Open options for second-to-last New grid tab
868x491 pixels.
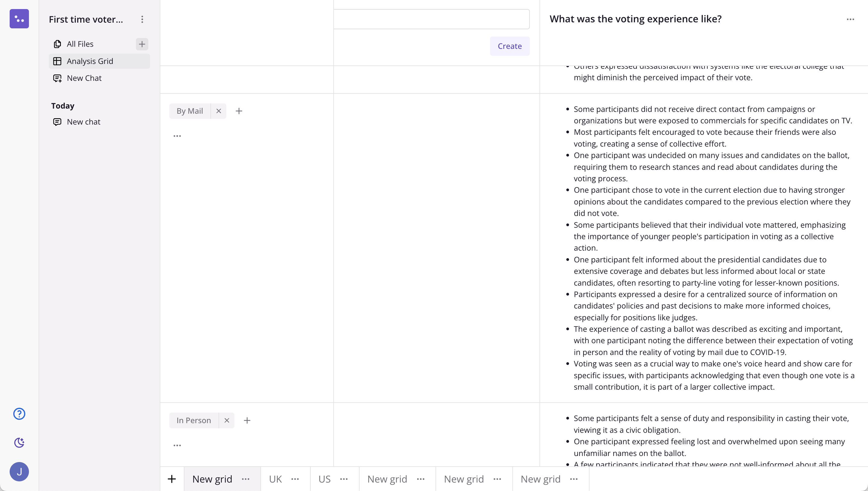click(x=497, y=479)
